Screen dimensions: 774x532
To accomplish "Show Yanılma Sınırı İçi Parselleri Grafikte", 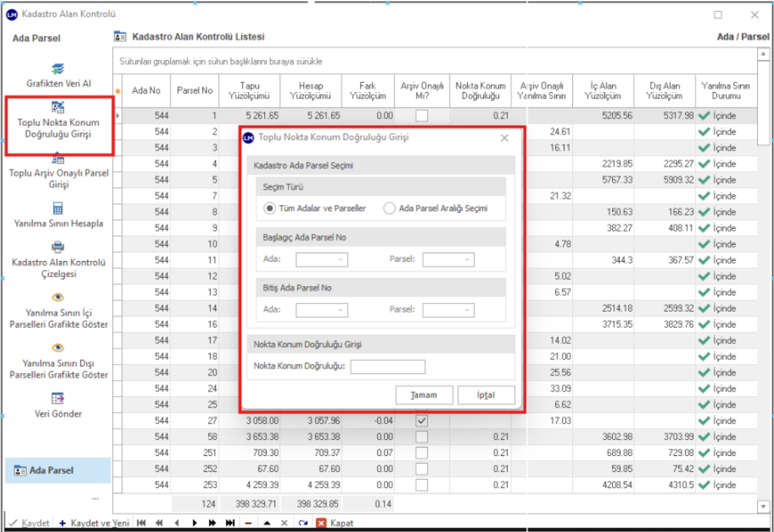I will click(x=58, y=298).
